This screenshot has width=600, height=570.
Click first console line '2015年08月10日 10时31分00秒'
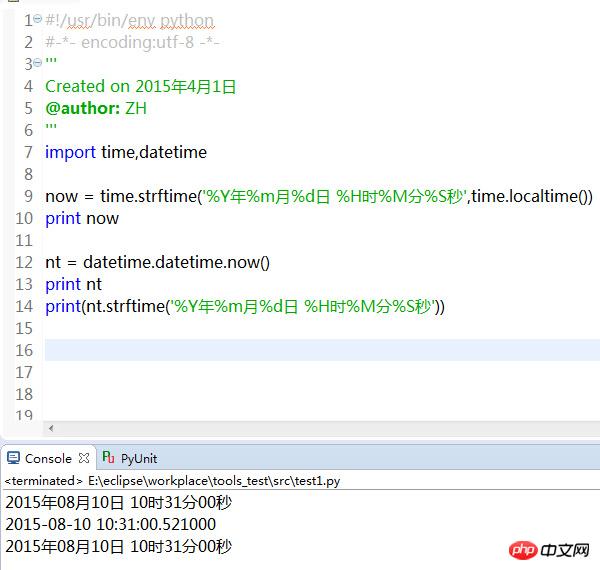(x=119, y=503)
